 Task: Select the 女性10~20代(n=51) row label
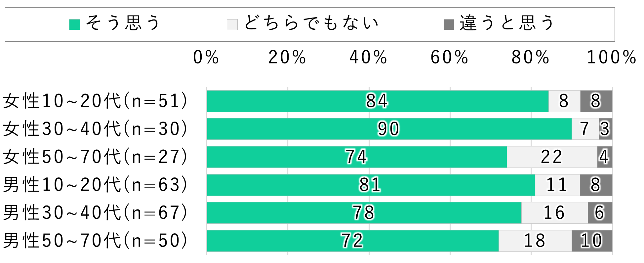(96, 101)
